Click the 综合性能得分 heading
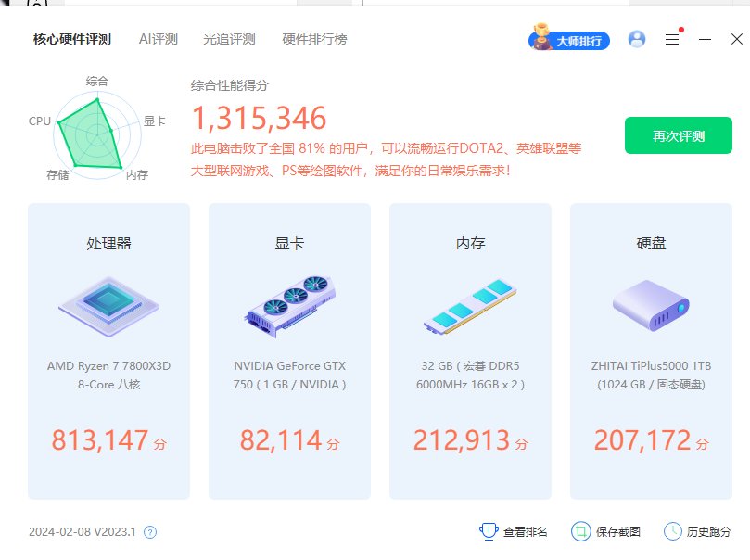This screenshot has height=560, width=750. click(230, 85)
